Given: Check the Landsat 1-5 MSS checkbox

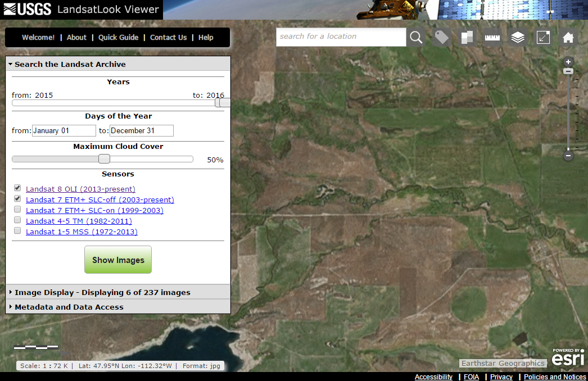Looking at the screenshot, I should 17,231.
